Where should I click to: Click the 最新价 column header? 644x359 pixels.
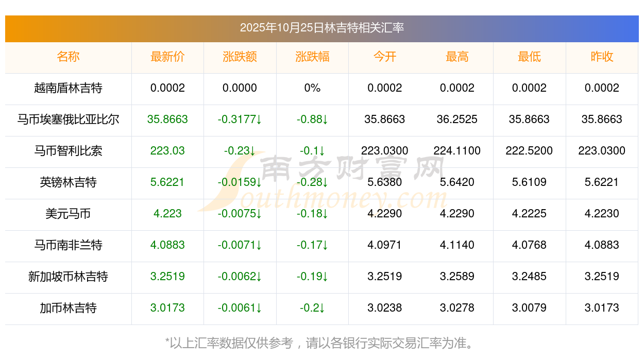167,57
